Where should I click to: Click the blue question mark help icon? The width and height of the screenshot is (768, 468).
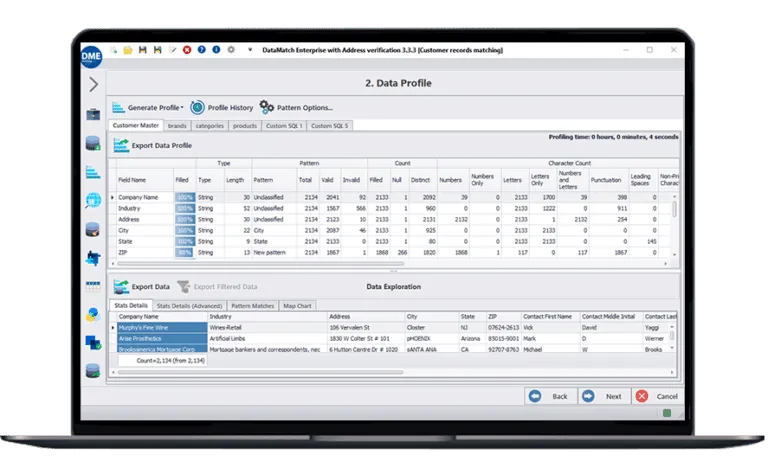(x=202, y=50)
